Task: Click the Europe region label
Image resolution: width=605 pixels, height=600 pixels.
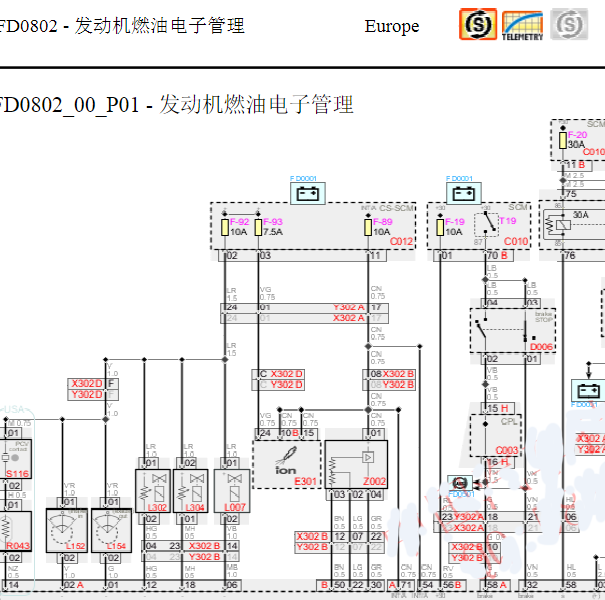Action: [x=392, y=27]
